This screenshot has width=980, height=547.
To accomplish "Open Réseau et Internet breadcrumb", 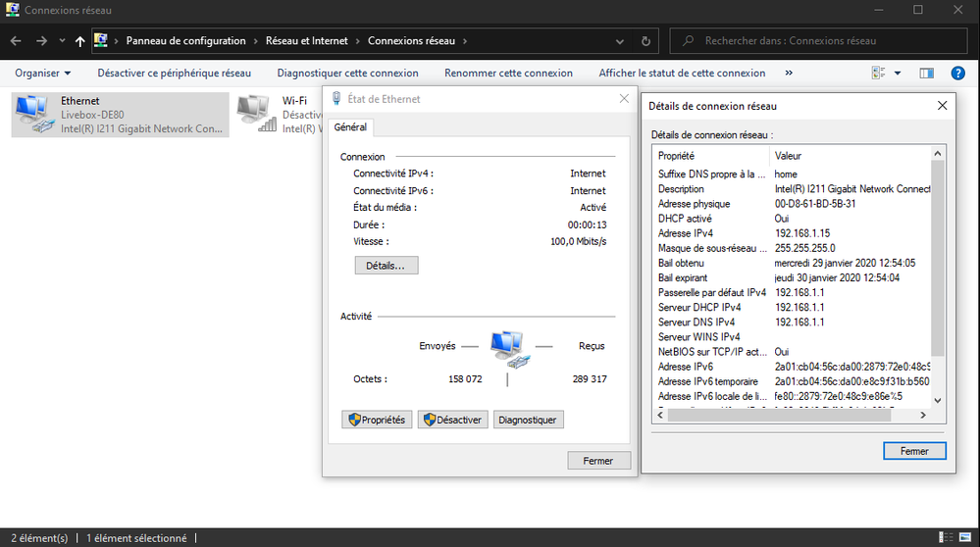I will (x=306, y=40).
